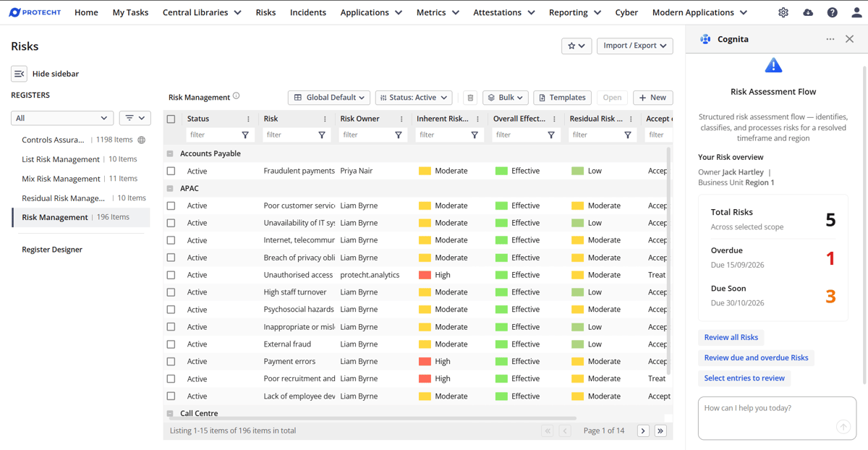Screen dimensions: 868x450
Task: Click the Hide sidebar icon
Action: pyautogui.click(x=19, y=74)
